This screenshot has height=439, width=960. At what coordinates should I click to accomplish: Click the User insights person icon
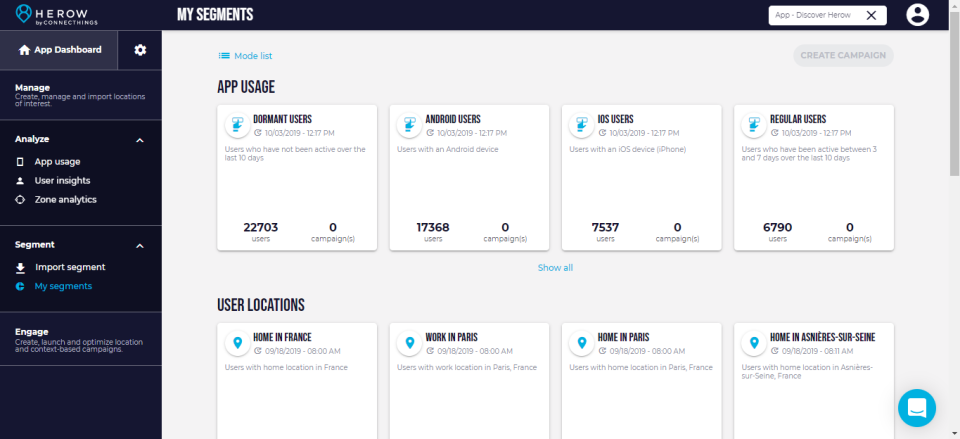(20, 181)
